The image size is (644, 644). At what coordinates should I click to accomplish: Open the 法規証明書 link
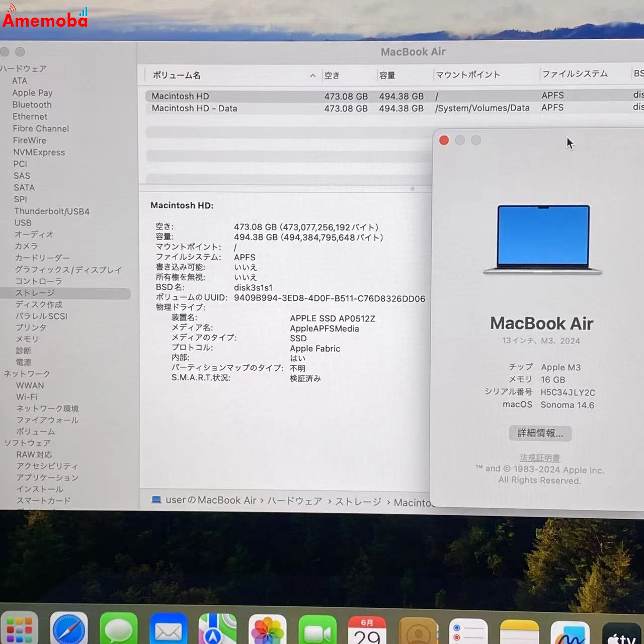pyautogui.click(x=540, y=458)
